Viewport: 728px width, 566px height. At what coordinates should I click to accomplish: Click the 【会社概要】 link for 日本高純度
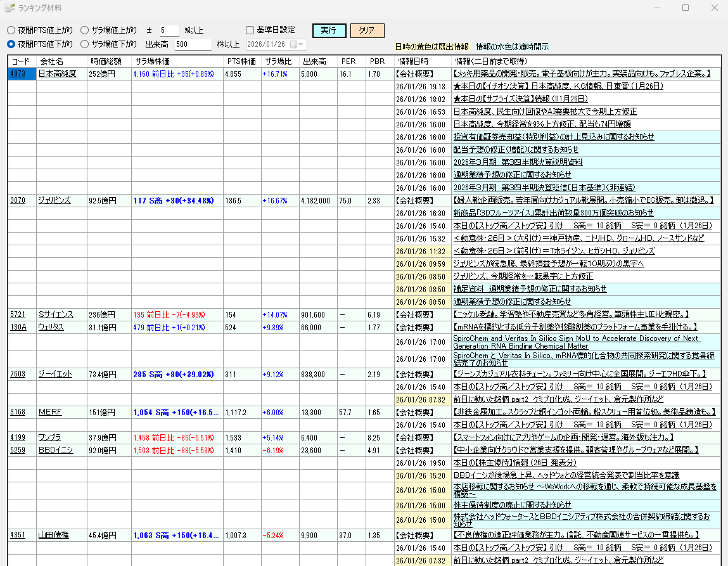coord(416,74)
